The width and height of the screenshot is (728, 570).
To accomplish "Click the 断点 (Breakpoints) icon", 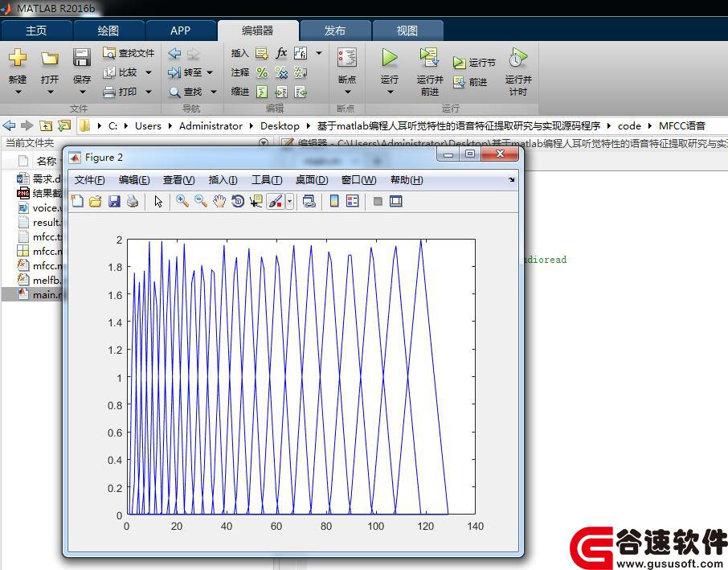I will 347,58.
